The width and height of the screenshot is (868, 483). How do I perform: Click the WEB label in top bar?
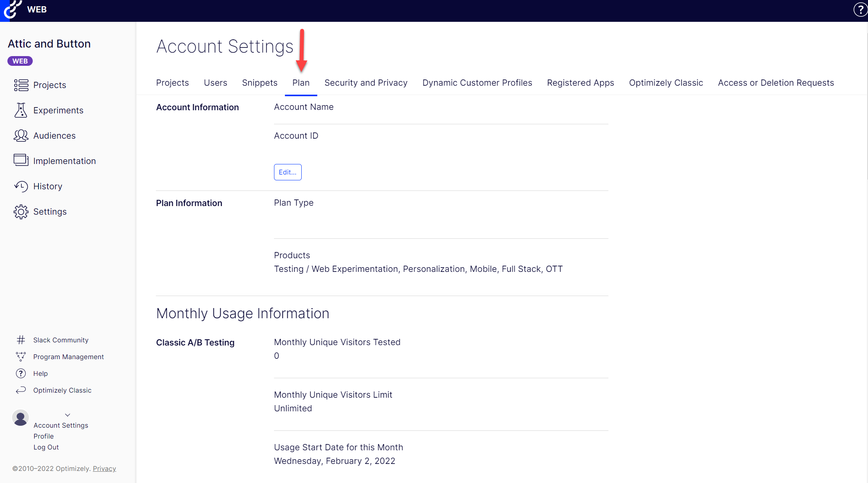pos(37,9)
